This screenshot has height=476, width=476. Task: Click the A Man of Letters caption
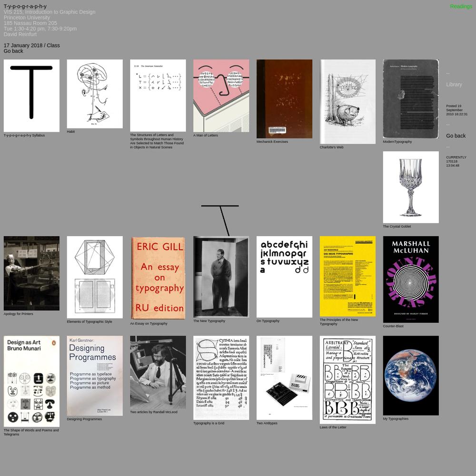point(206,135)
